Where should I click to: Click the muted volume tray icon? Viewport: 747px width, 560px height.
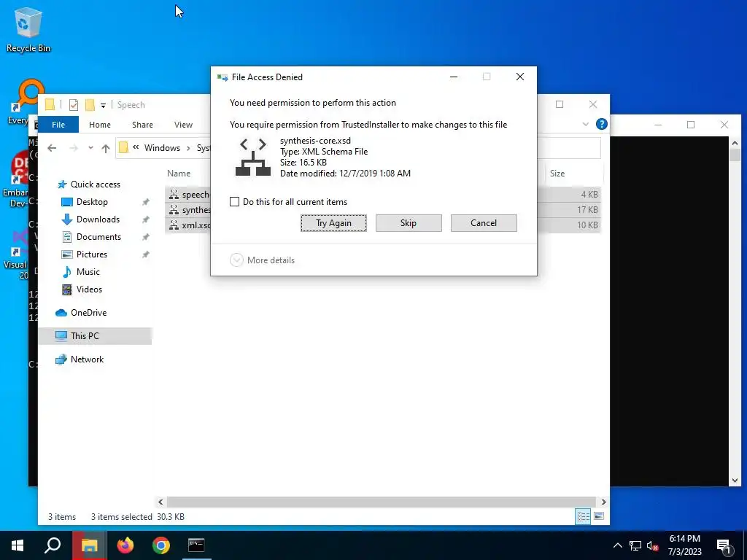653,545
